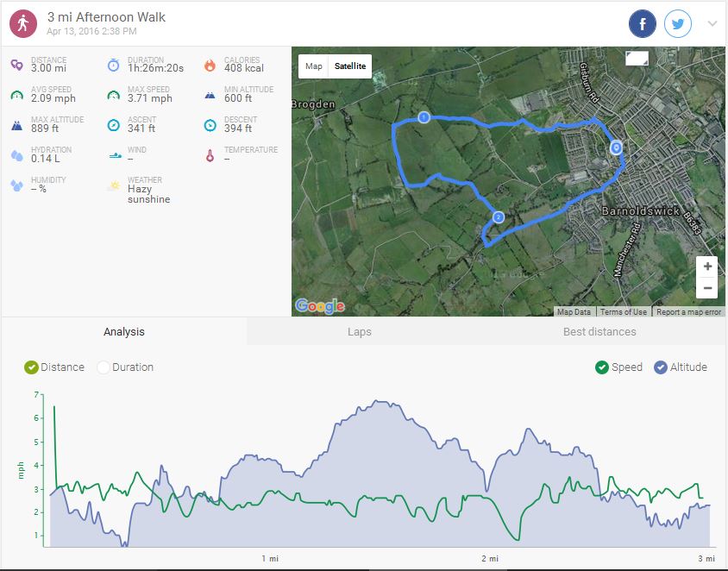This screenshot has width=728, height=571.
Task: Toggle fullscreen map view
Action: point(636,58)
